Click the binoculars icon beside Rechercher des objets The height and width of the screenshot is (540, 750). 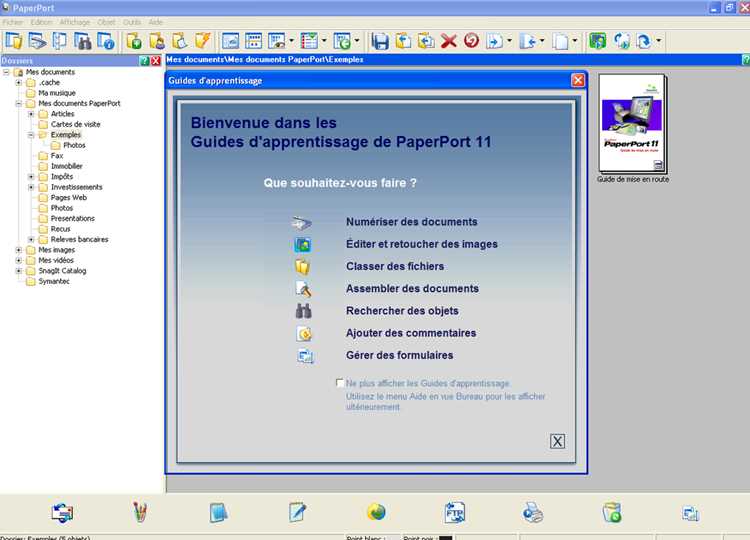(303, 311)
